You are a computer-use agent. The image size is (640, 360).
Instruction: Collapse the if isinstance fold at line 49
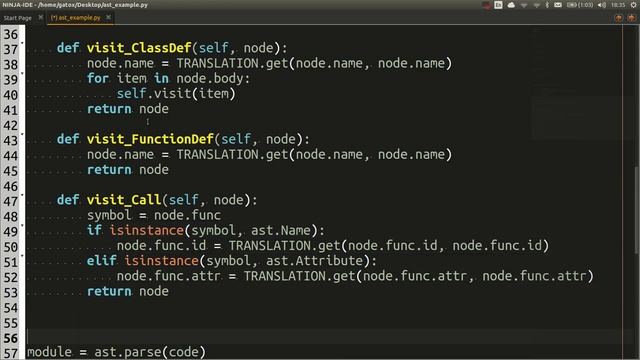22,225
